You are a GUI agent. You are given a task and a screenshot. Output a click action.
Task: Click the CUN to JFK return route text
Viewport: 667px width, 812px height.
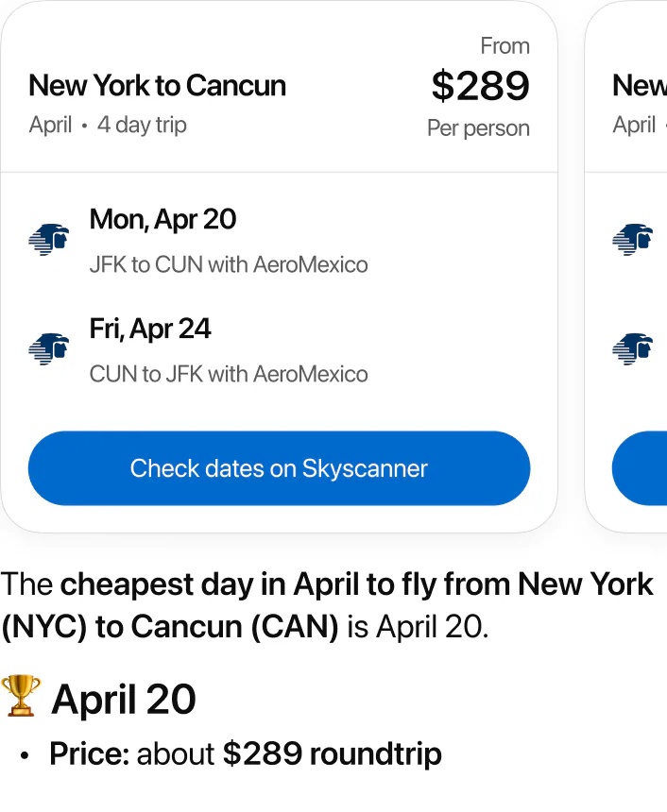click(x=228, y=374)
